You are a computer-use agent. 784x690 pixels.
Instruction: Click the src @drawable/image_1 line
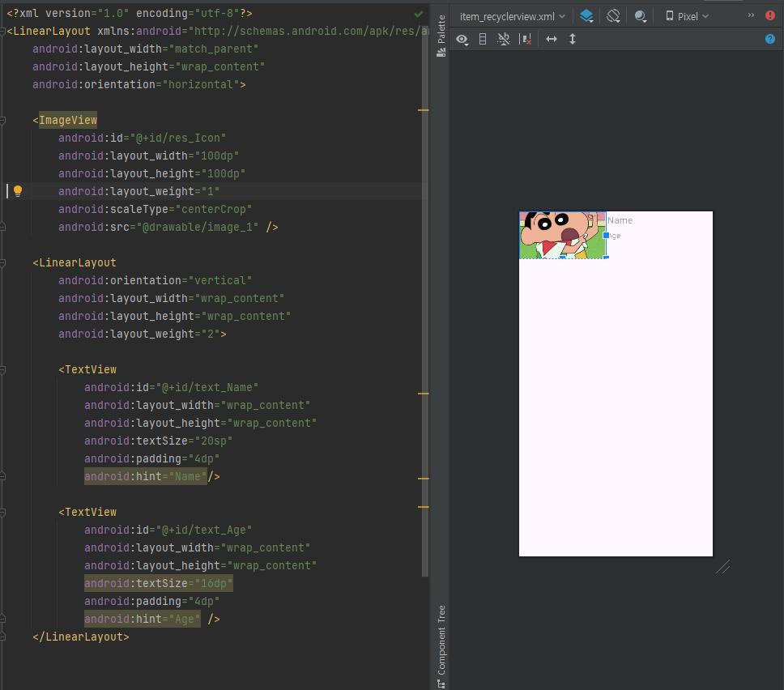click(x=168, y=228)
